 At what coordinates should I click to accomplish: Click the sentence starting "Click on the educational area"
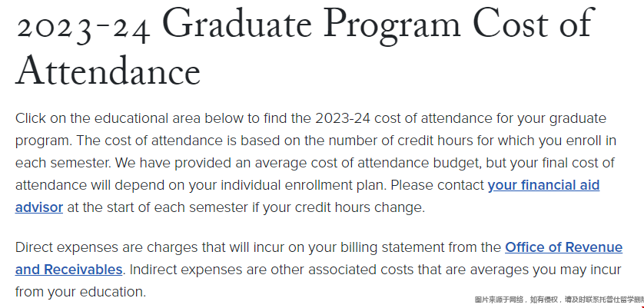pyautogui.click(x=310, y=119)
